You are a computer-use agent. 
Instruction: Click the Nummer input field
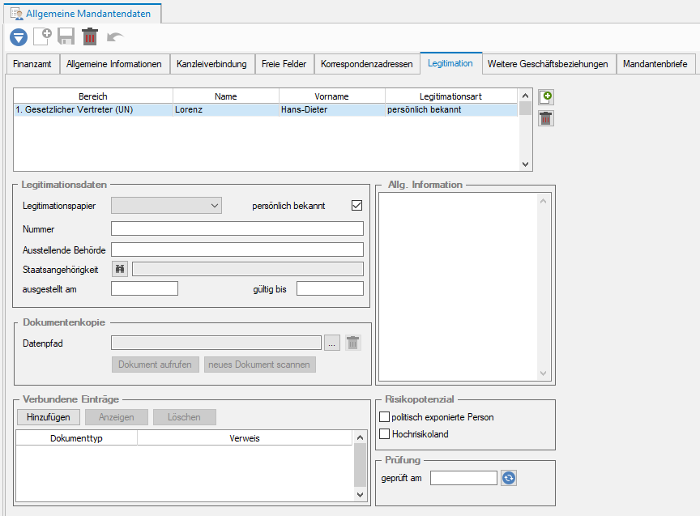coord(238,229)
